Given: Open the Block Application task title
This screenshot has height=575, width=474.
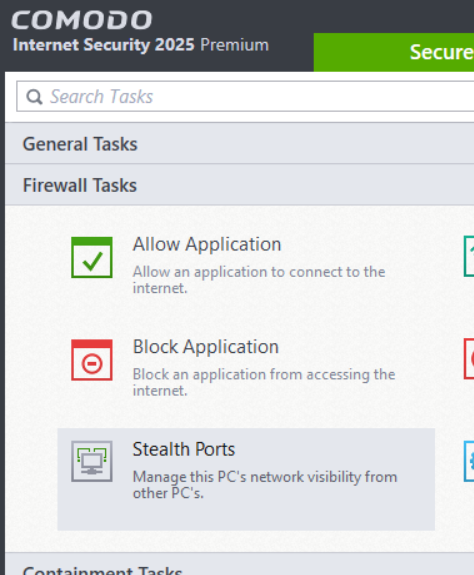Looking at the screenshot, I should [206, 347].
